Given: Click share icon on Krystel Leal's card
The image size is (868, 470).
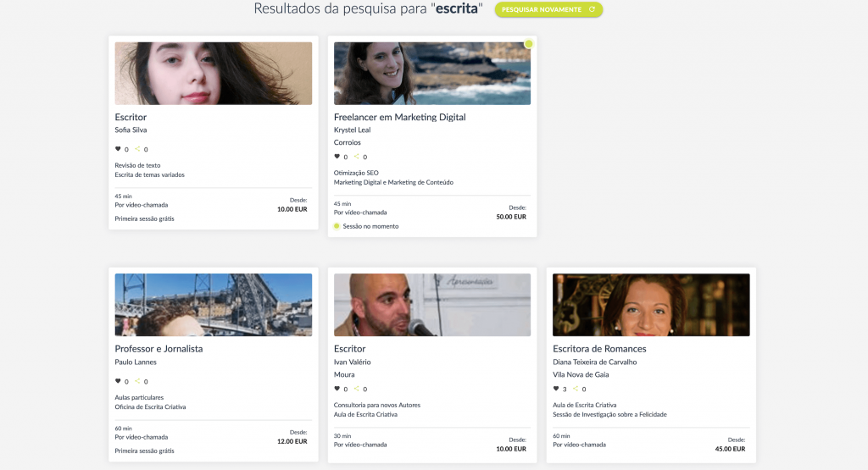Looking at the screenshot, I should pos(357,157).
